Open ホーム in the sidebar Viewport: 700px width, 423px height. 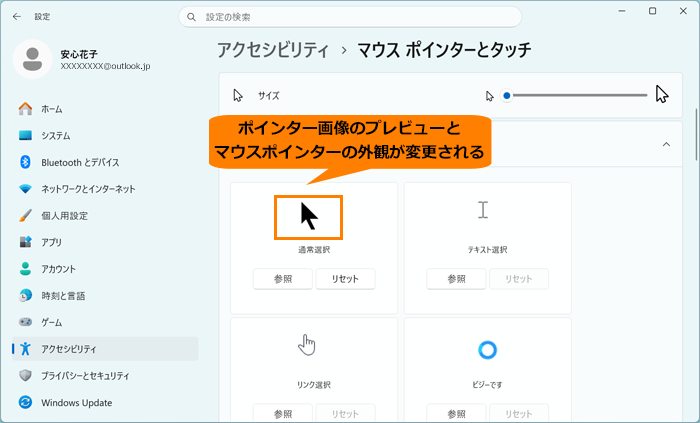pos(105,109)
